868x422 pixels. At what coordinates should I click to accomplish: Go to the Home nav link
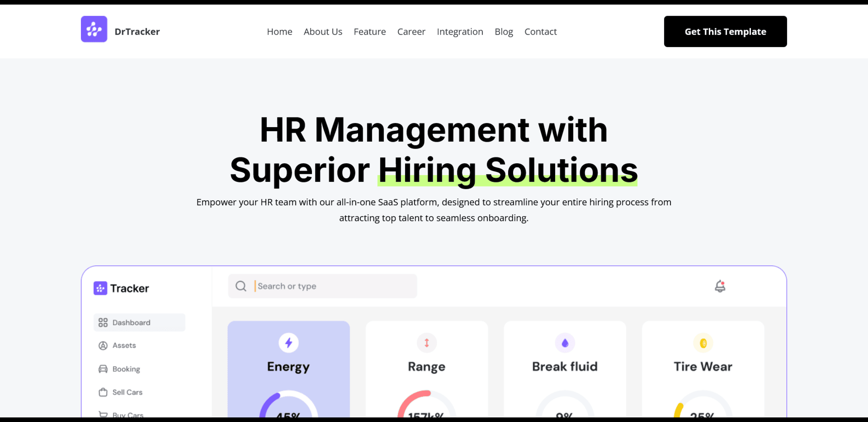(279, 32)
